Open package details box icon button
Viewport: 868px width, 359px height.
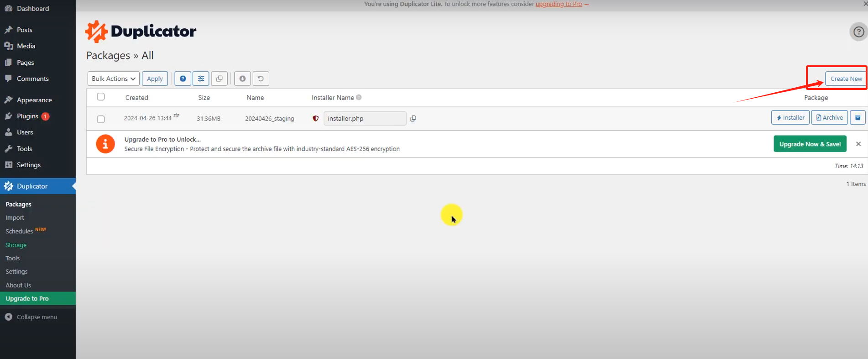[858, 118]
